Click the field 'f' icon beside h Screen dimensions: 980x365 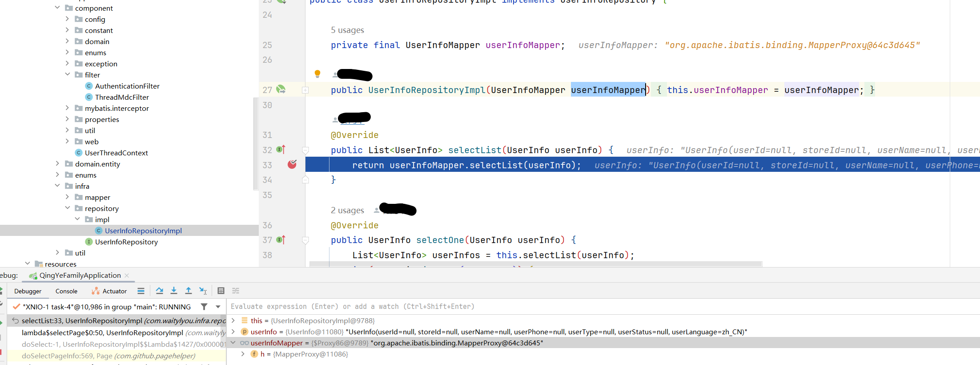pos(254,354)
